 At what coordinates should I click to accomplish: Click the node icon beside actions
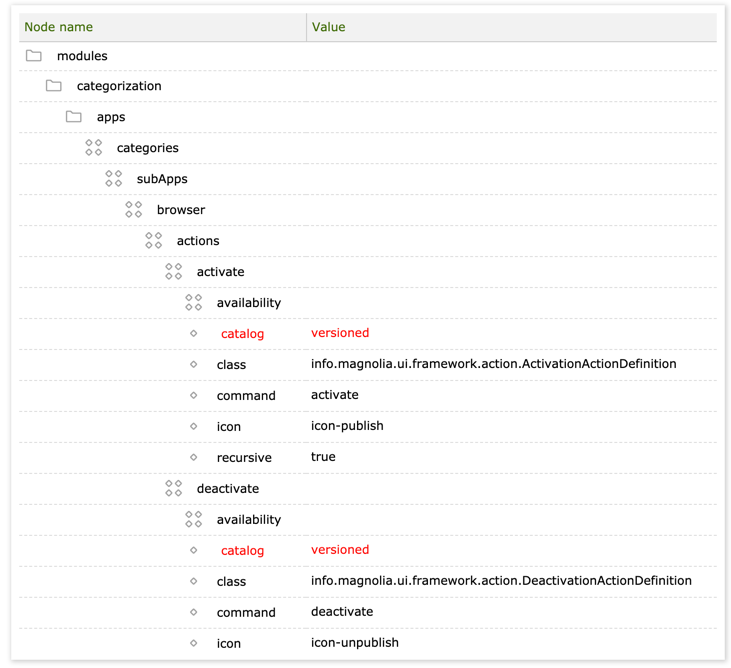point(154,241)
